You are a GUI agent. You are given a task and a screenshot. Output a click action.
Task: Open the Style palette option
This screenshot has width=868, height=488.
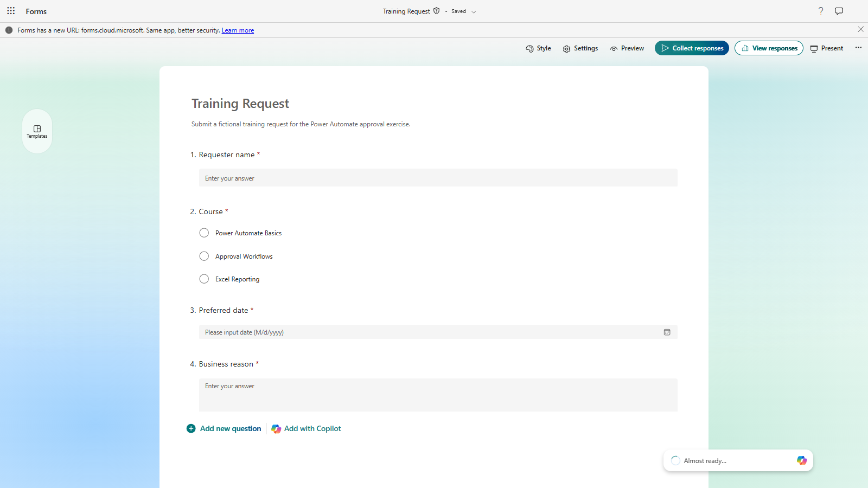(538, 48)
